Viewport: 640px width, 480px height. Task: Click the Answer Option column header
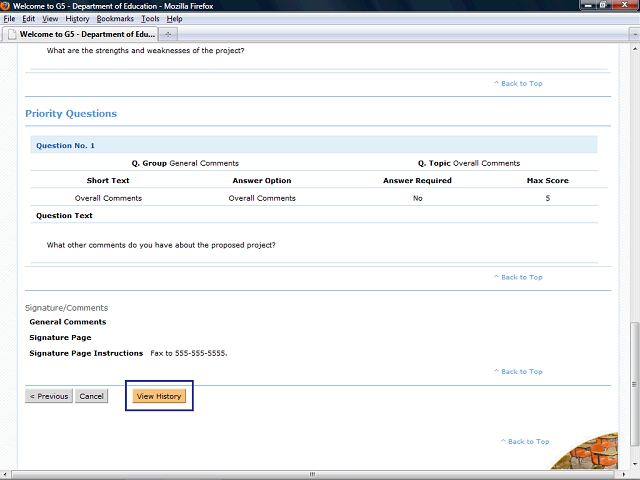262,180
